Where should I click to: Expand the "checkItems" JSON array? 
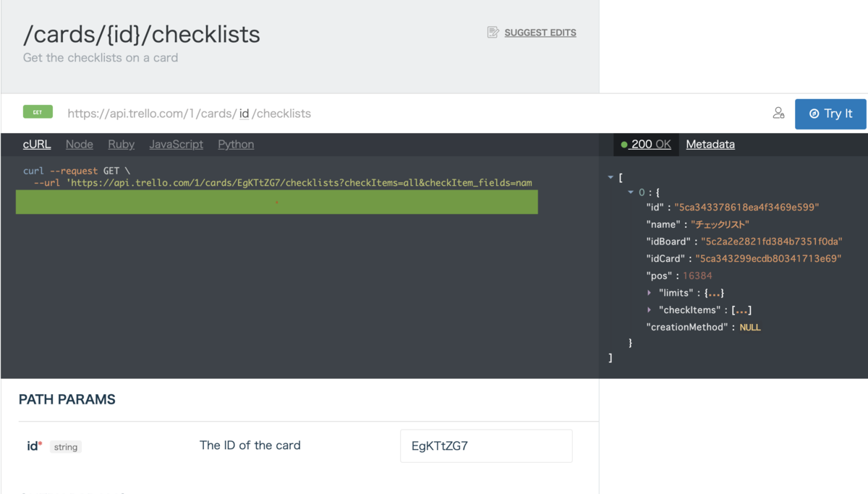pos(650,310)
